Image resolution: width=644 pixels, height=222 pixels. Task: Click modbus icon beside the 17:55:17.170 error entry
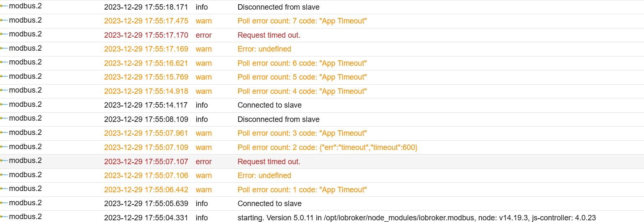coord(4,34)
